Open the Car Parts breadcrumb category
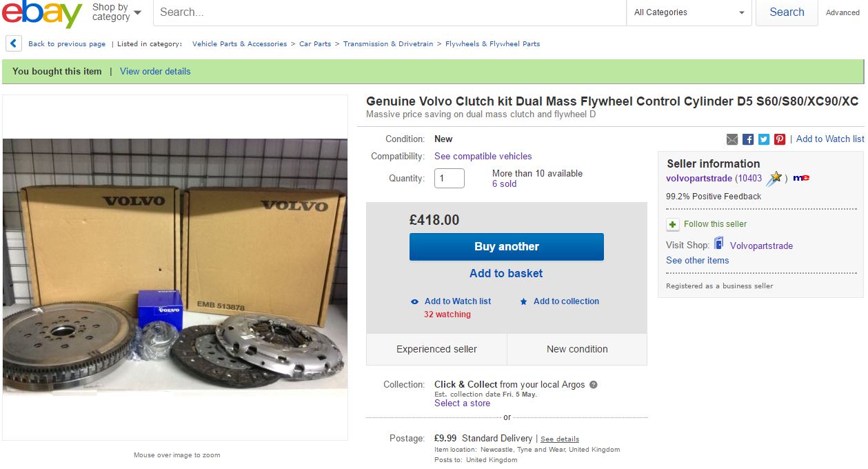Image resolution: width=868 pixels, height=469 pixels. click(315, 43)
